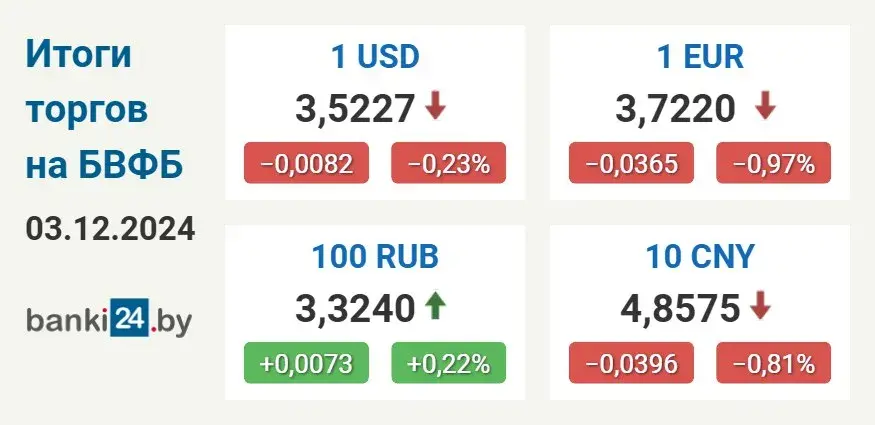Click the banki24.by logo
Screen dimensions: 875x425
click(109, 322)
